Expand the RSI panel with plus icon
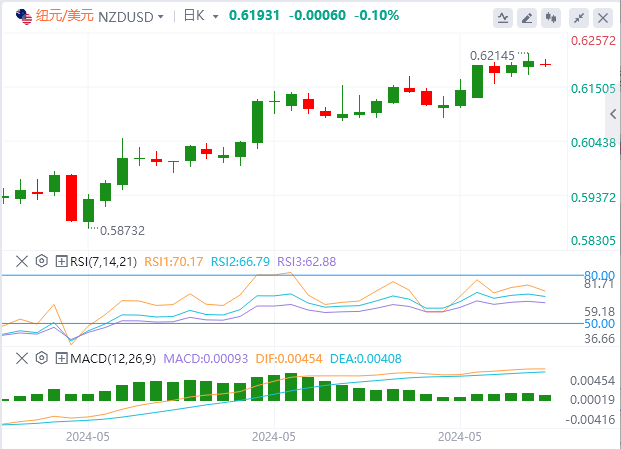Screen dimensions: 621x449 coord(61,261)
